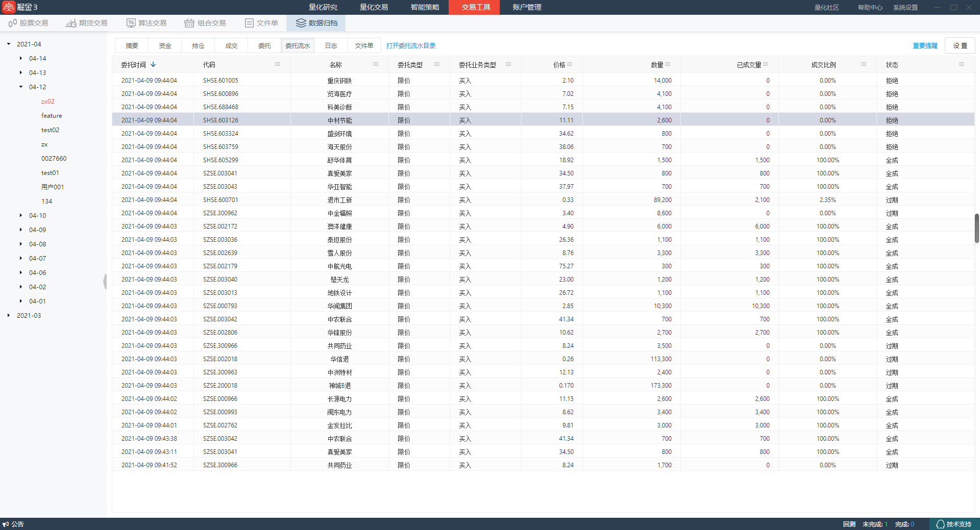Image resolution: width=980 pixels, height=530 pixels.
Task: Expand the 04-08 date node
Action: point(21,244)
